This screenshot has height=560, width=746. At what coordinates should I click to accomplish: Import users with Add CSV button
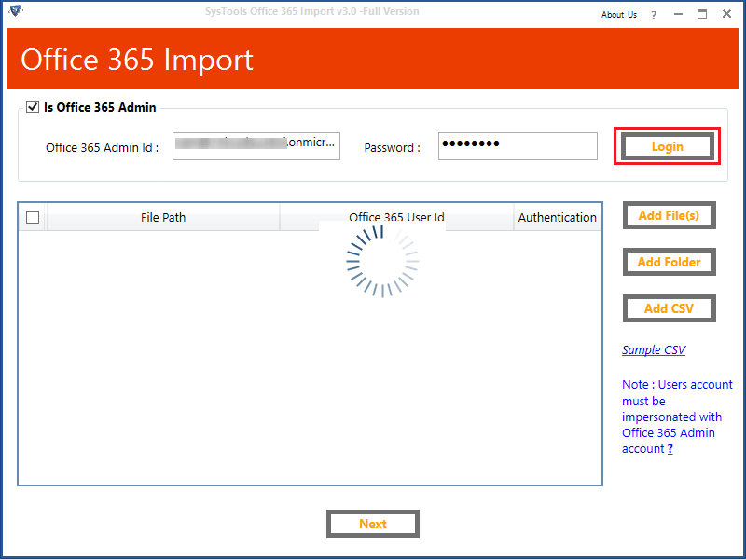[669, 308]
